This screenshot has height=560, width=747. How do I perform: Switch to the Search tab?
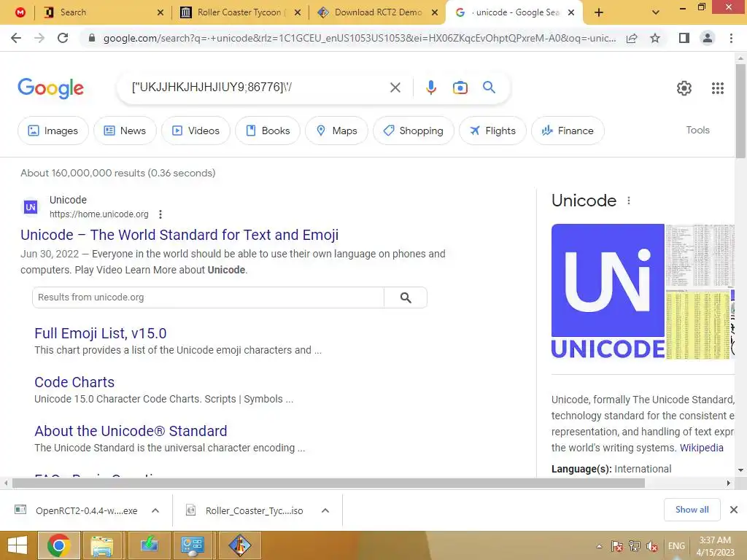click(104, 13)
